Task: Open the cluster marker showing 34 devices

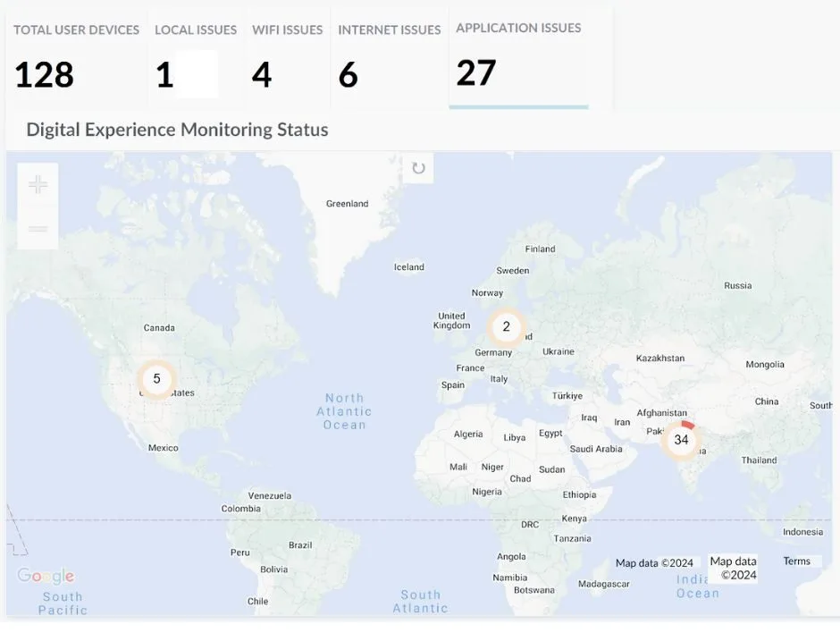Action: coord(681,440)
